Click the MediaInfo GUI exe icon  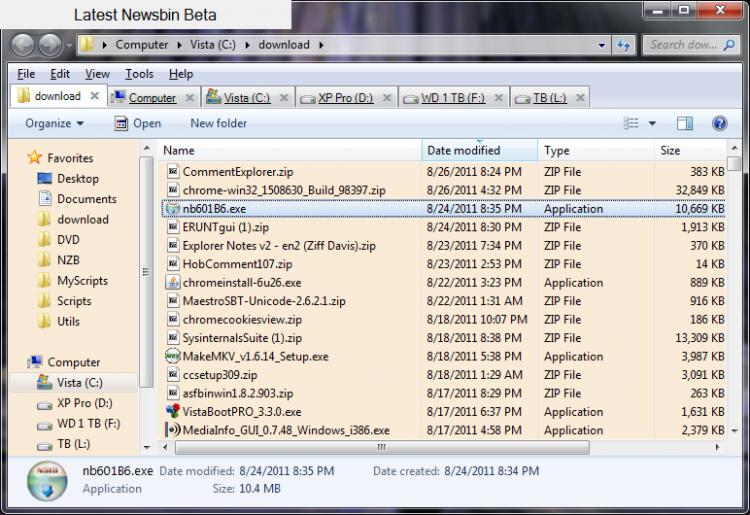coord(172,430)
